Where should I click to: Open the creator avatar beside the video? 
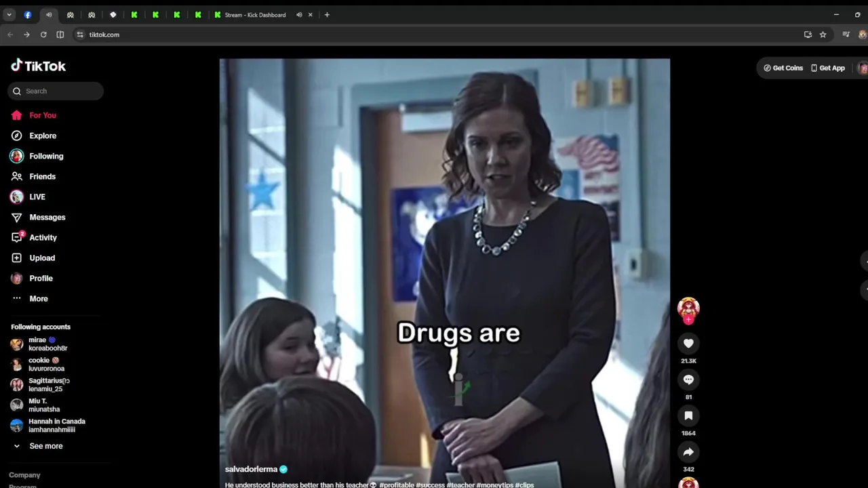click(x=688, y=308)
